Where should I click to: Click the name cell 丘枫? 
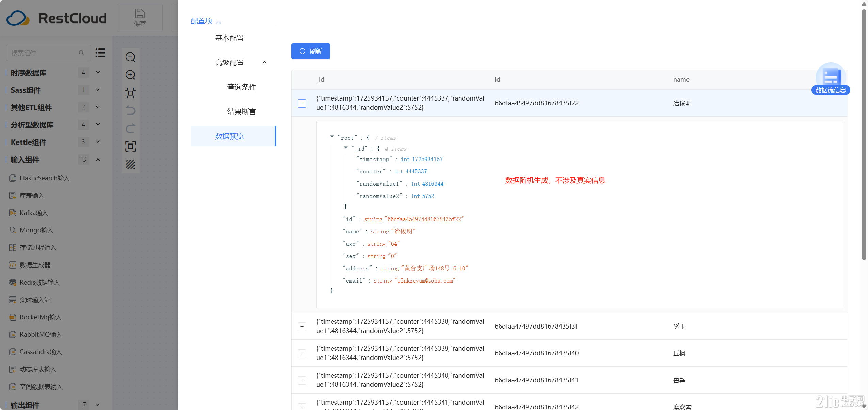point(679,353)
